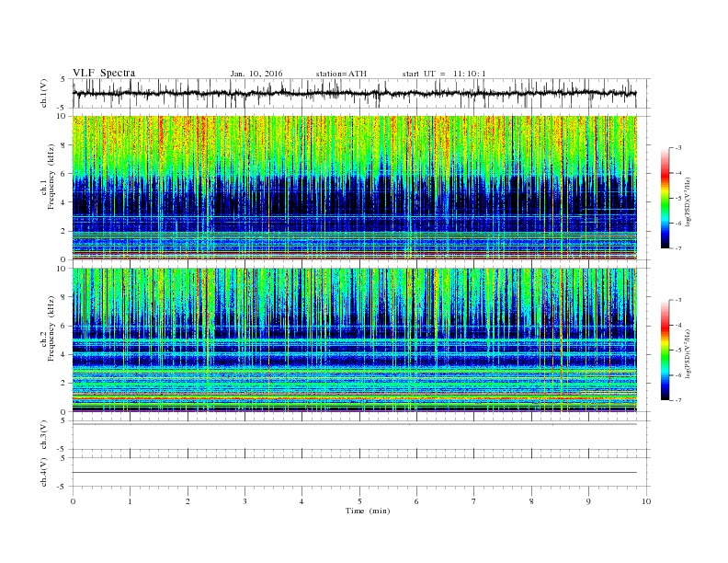
Task: Click the ch.1 colorbar 'log(PSD)(V²/Hz)' label
Action: [x=688, y=202]
